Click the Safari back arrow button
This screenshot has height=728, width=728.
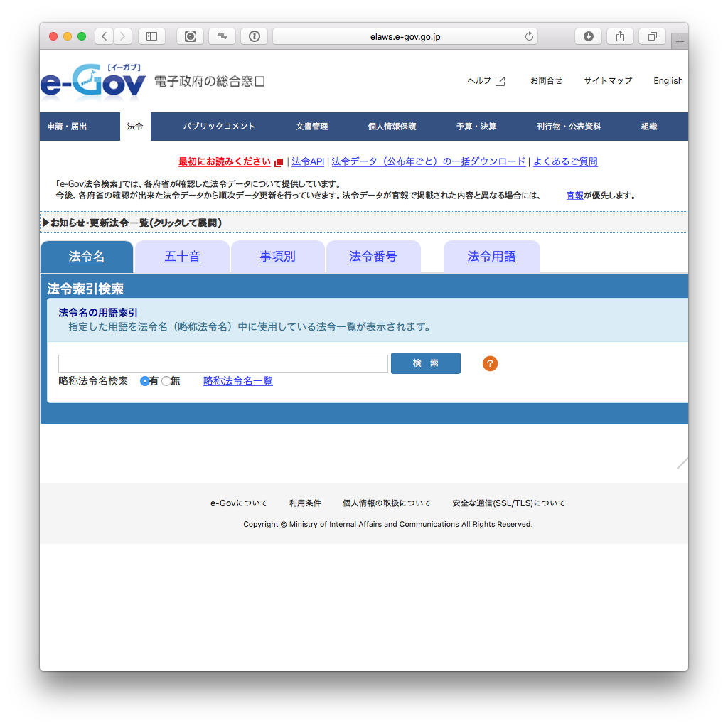pos(105,36)
